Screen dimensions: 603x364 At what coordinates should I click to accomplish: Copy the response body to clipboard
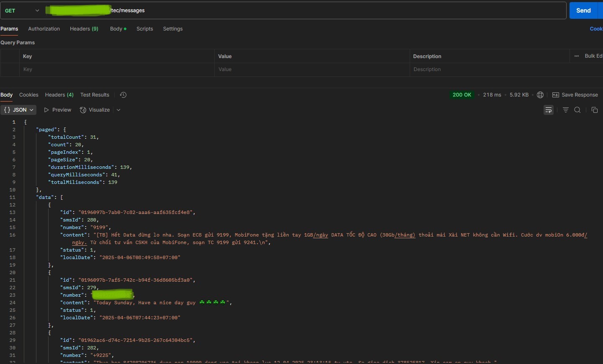pos(594,110)
